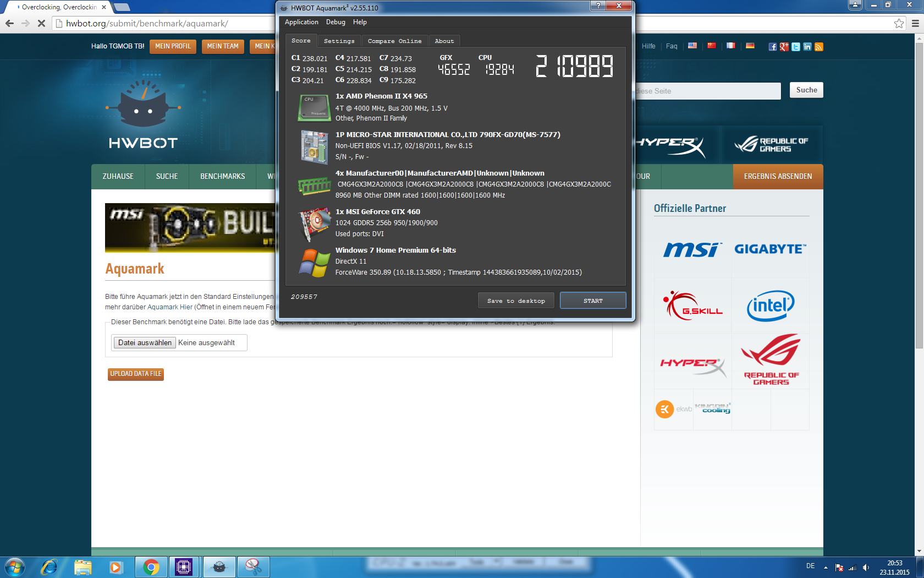Click the MSI partner logo
The width and height of the screenshot is (924, 578).
[x=692, y=250]
